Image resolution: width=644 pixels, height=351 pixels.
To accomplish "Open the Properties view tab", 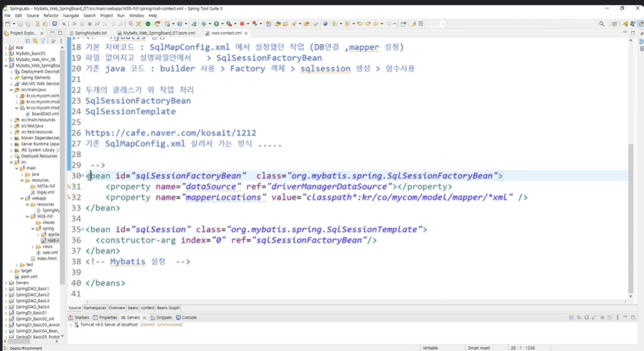I will (x=105, y=318).
